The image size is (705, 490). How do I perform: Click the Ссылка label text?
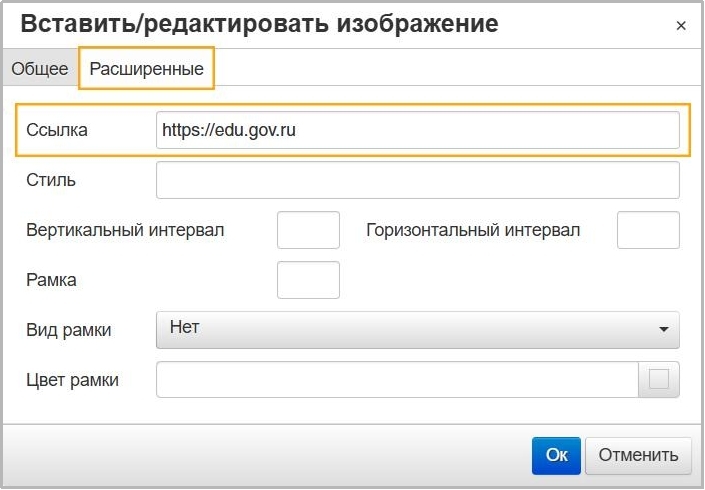point(57,130)
